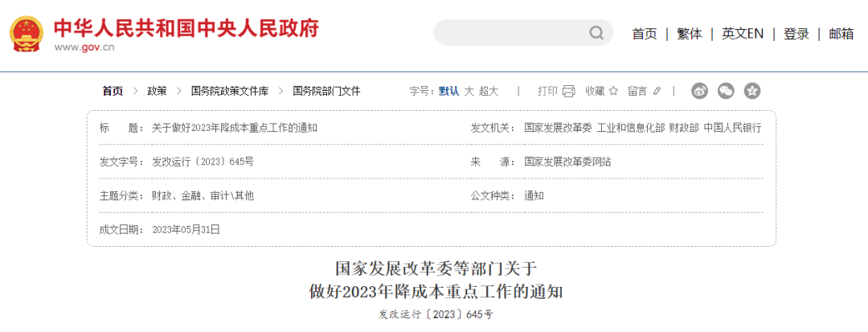Switch to 繁体 version
Image resolution: width=868 pixels, height=332 pixels.
coord(689,34)
